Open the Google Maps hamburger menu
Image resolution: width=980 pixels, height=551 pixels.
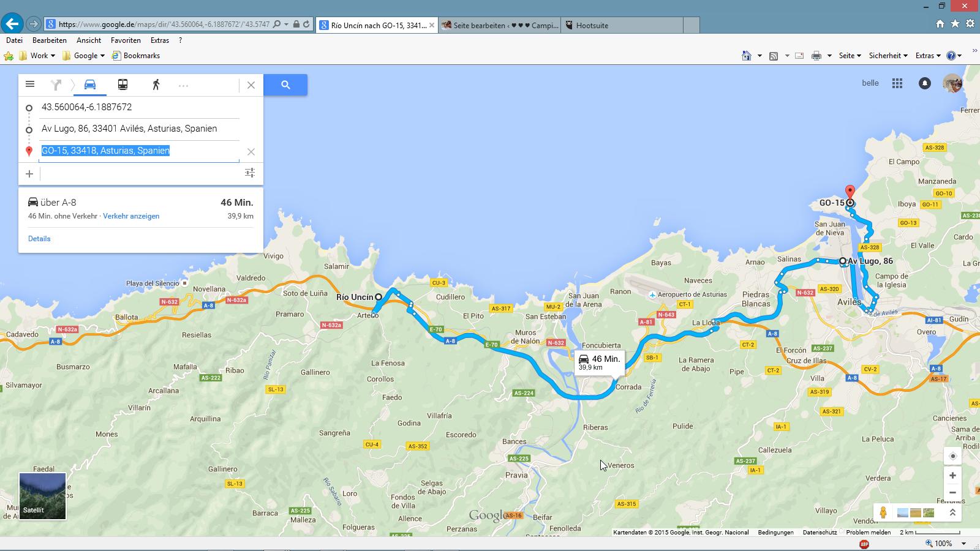pyautogui.click(x=30, y=84)
